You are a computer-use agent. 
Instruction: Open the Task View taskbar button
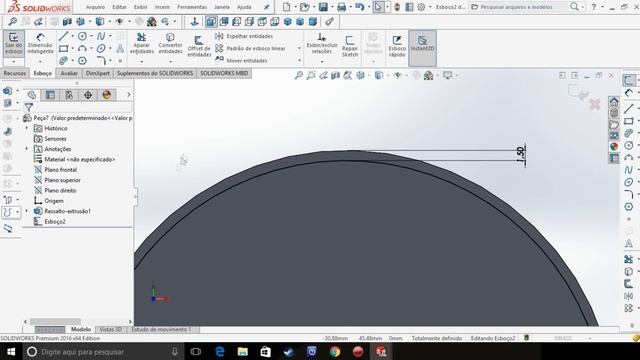click(196, 351)
